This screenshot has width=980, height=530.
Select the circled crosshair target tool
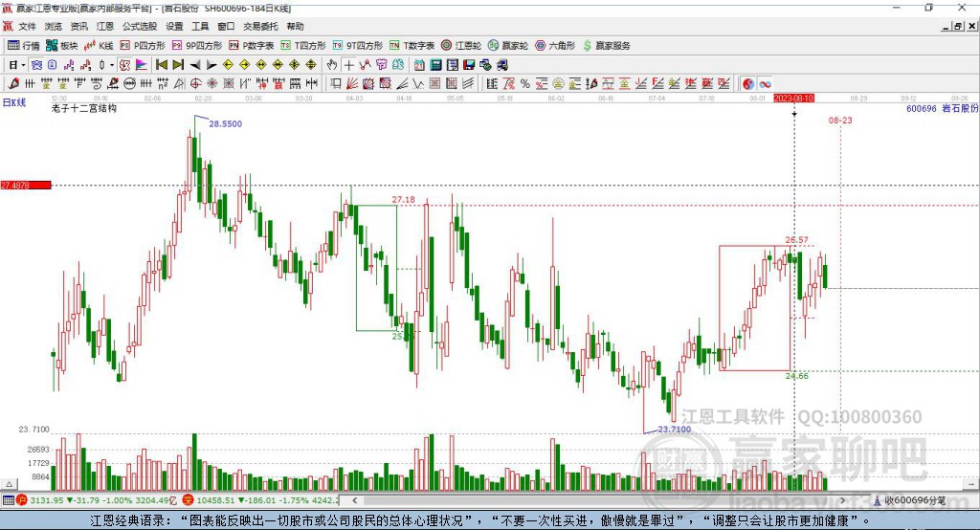pyautogui.click(x=195, y=84)
